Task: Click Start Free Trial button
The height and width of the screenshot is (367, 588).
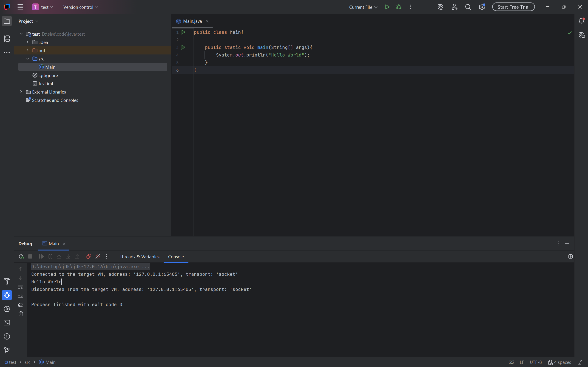Action: [513, 7]
